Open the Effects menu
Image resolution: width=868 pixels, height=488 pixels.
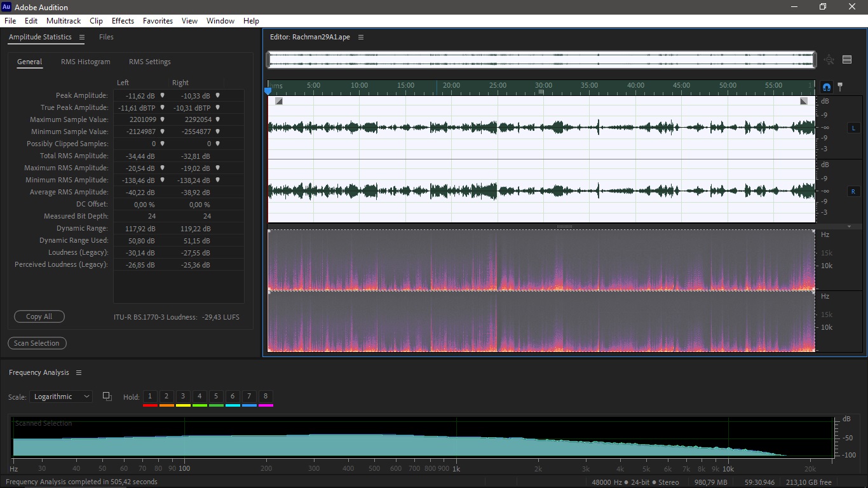tap(123, 21)
